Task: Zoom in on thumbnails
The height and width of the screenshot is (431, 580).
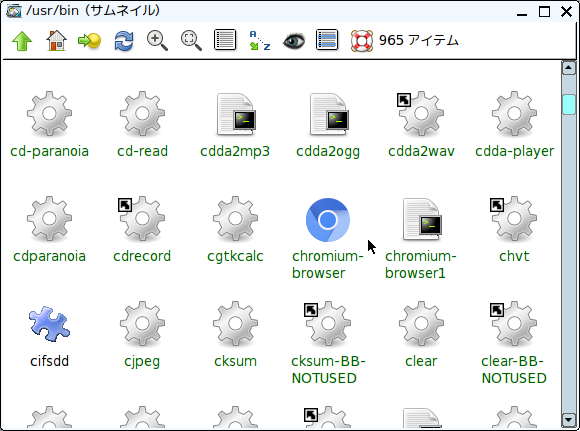Action: pyautogui.click(x=157, y=40)
